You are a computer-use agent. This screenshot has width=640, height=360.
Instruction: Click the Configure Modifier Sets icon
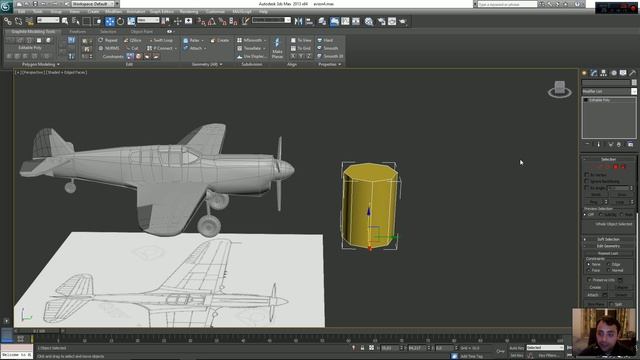point(631,144)
